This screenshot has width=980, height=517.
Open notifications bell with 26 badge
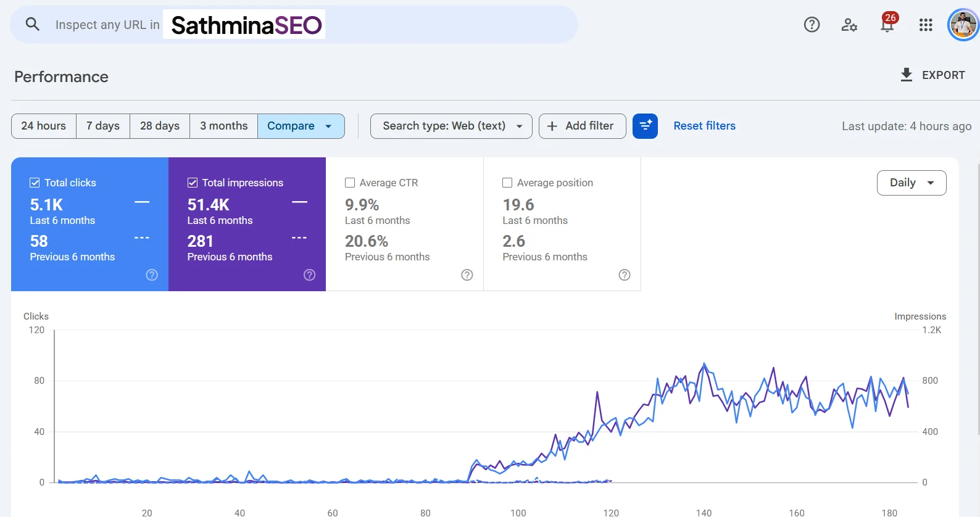coord(888,23)
